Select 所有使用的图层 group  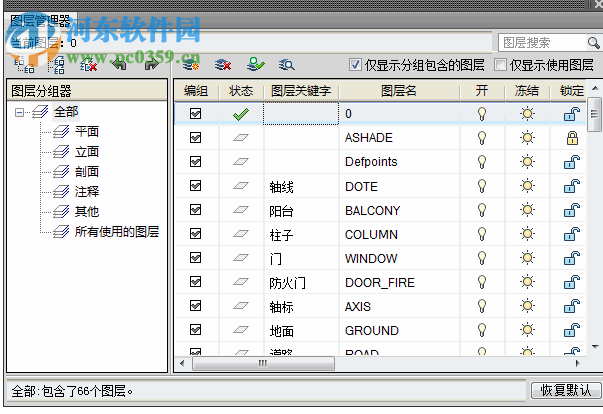(117, 232)
